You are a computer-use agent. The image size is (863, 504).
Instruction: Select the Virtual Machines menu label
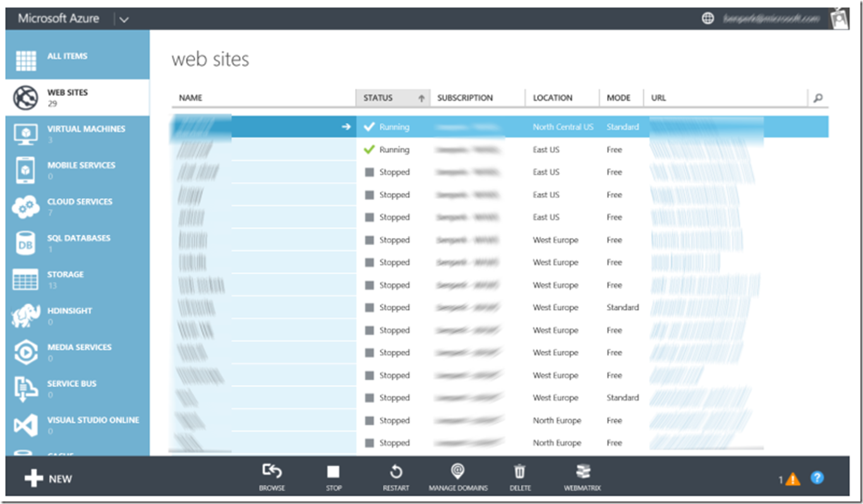point(86,129)
